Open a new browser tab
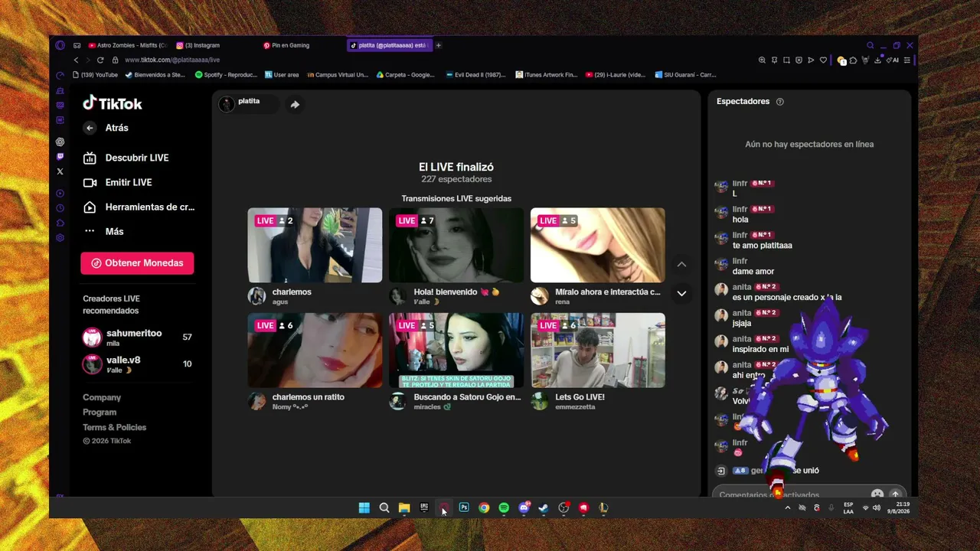Viewport: 980px width, 551px height. 439,45
